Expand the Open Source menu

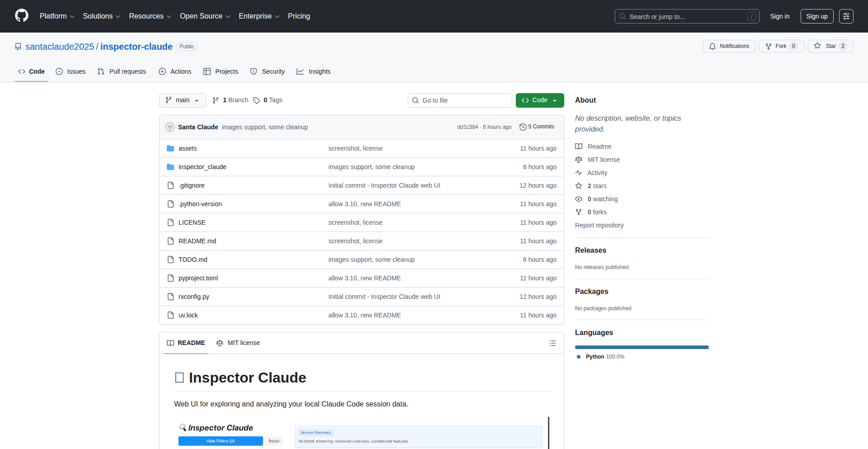(205, 16)
